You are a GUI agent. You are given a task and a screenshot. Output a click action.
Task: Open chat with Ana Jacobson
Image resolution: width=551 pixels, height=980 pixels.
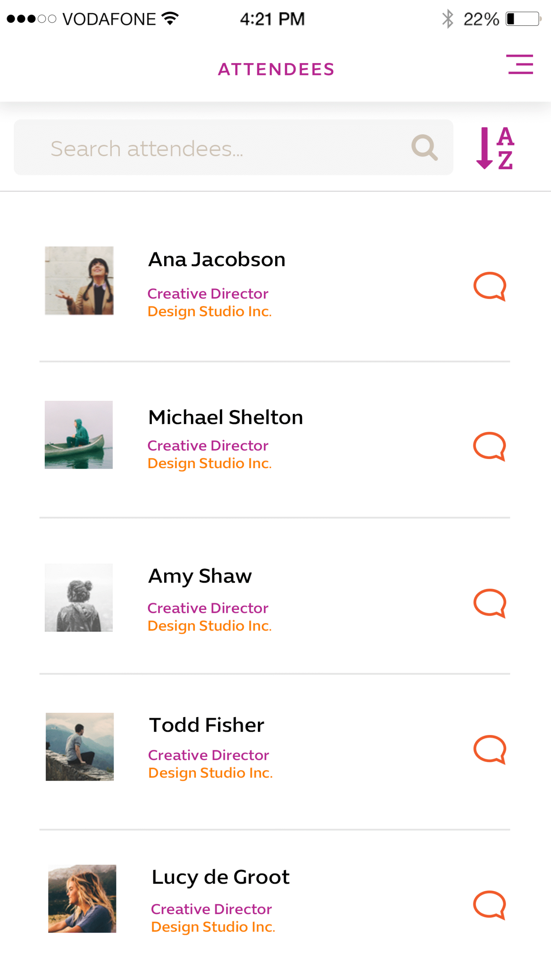pos(489,286)
